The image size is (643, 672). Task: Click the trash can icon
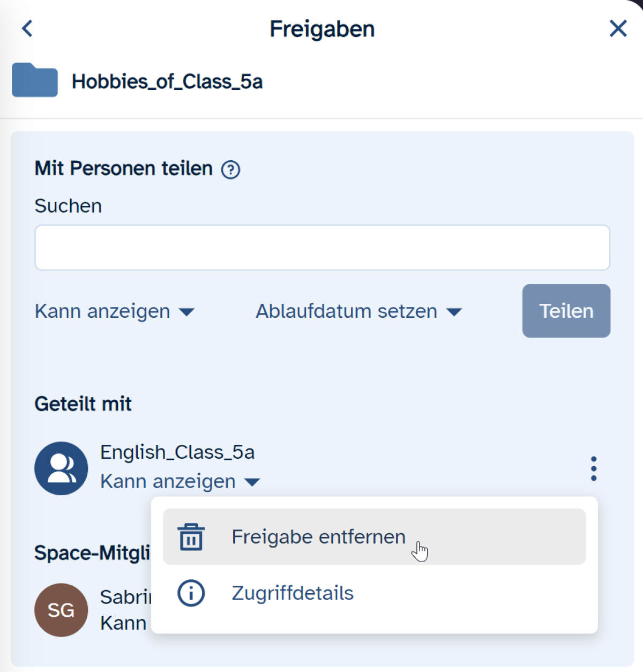tap(191, 536)
